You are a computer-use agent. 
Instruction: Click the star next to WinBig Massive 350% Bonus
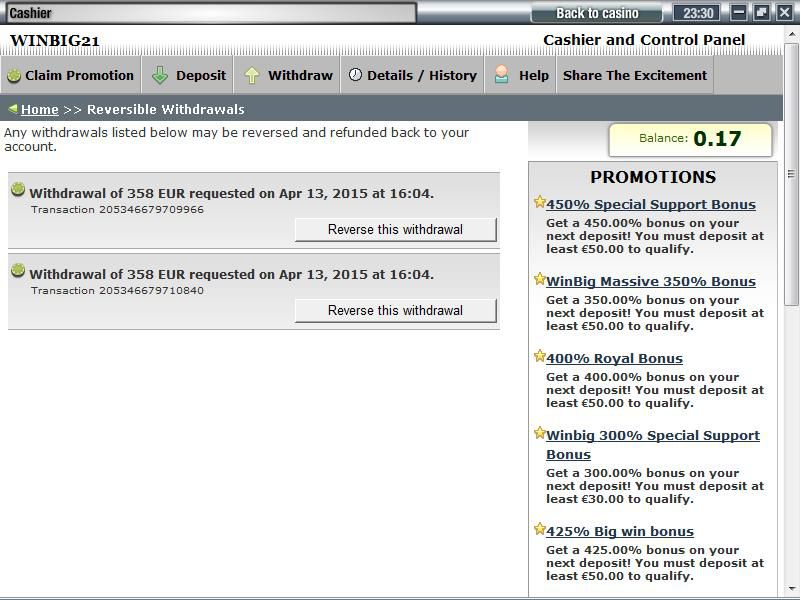pyautogui.click(x=539, y=279)
